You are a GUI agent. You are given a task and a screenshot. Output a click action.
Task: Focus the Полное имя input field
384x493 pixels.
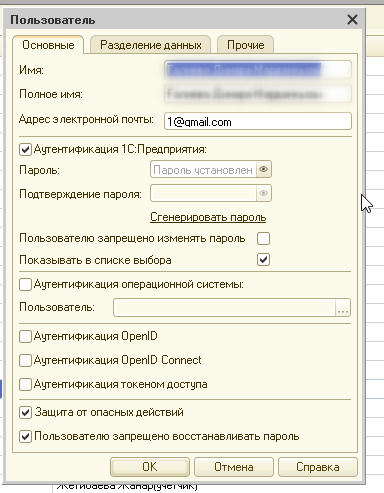pyautogui.click(x=258, y=94)
